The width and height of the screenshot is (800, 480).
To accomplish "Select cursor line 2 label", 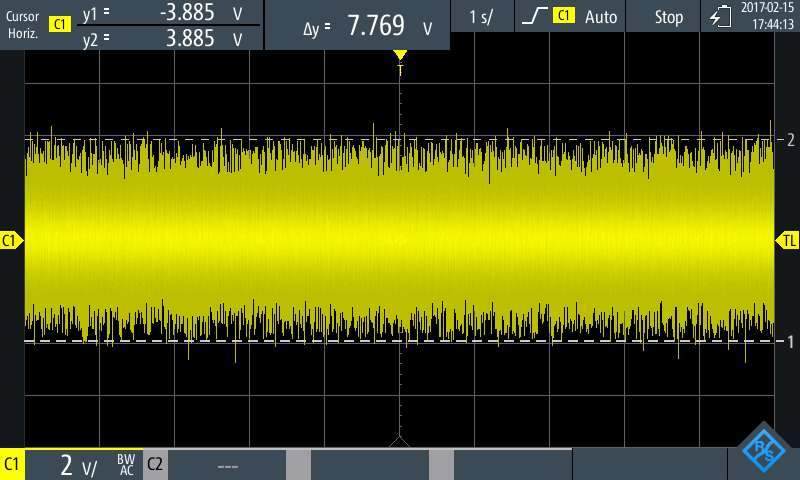I will tap(790, 139).
